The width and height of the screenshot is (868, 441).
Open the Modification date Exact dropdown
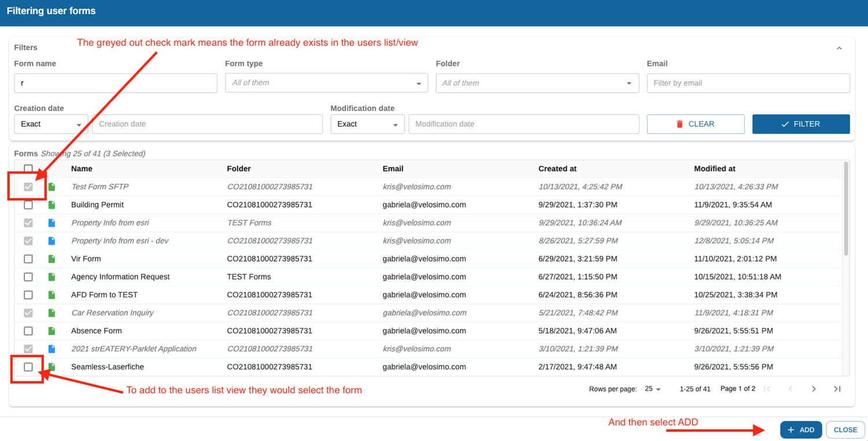tap(367, 124)
